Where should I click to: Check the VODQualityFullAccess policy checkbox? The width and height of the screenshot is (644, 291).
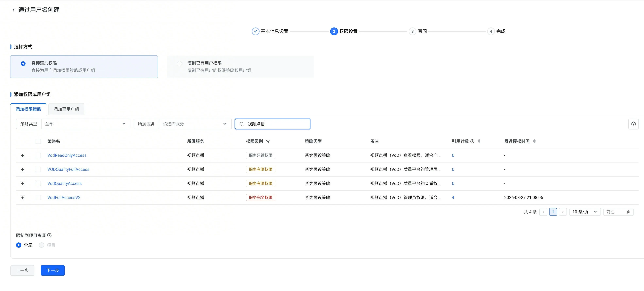(x=38, y=169)
